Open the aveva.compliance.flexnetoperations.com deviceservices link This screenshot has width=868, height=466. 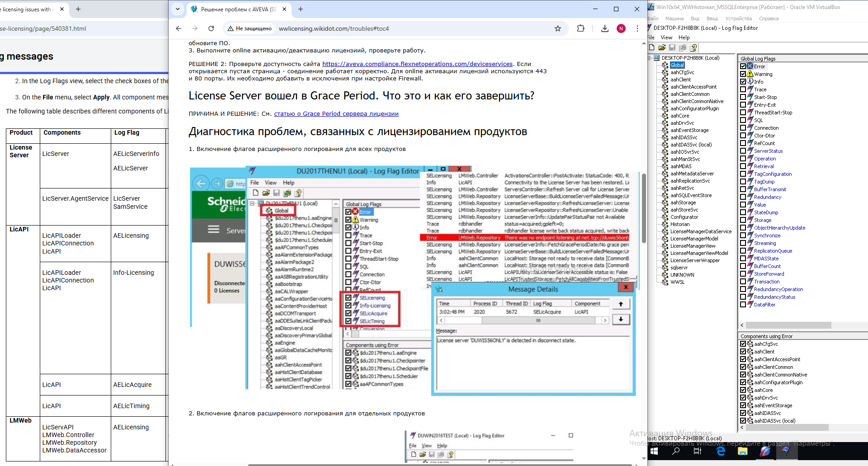417,64
